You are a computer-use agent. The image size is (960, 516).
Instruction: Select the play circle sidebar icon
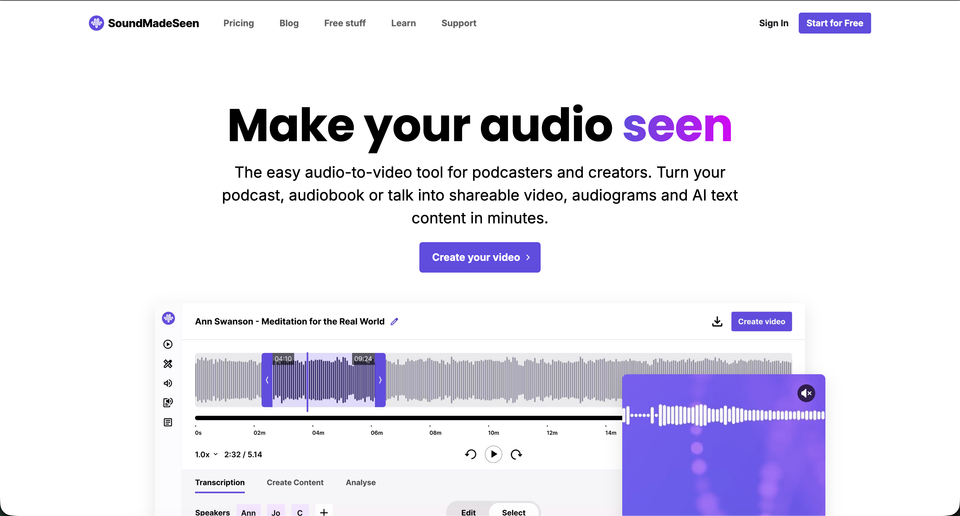coord(168,345)
